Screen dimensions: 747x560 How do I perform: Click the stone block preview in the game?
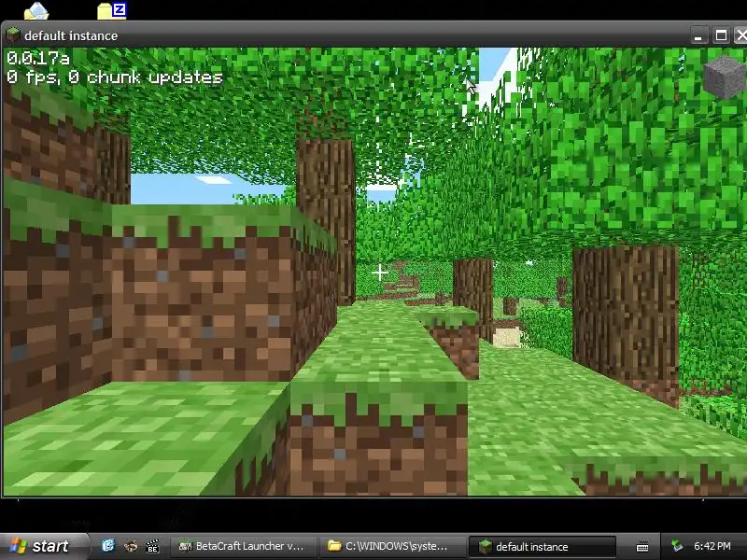pos(725,77)
